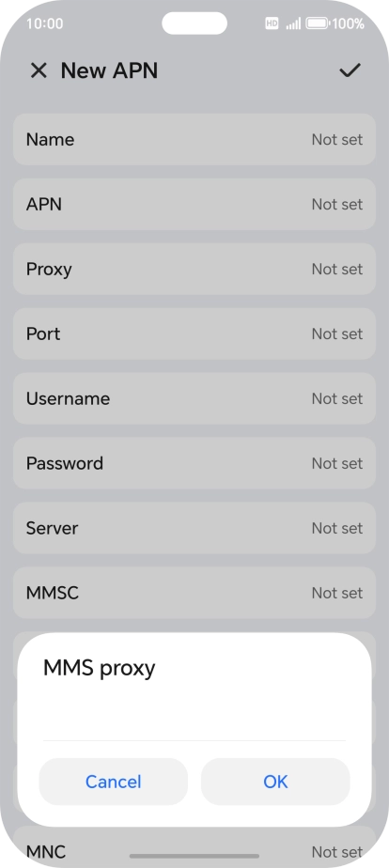The width and height of the screenshot is (389, 868).
Task: Tap the HD indicator in status bar
Action: [x=272, y=23]
